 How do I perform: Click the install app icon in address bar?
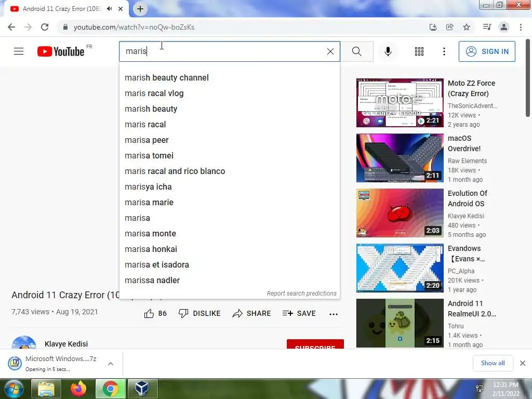pyautogui.click(x=433, y=27)
